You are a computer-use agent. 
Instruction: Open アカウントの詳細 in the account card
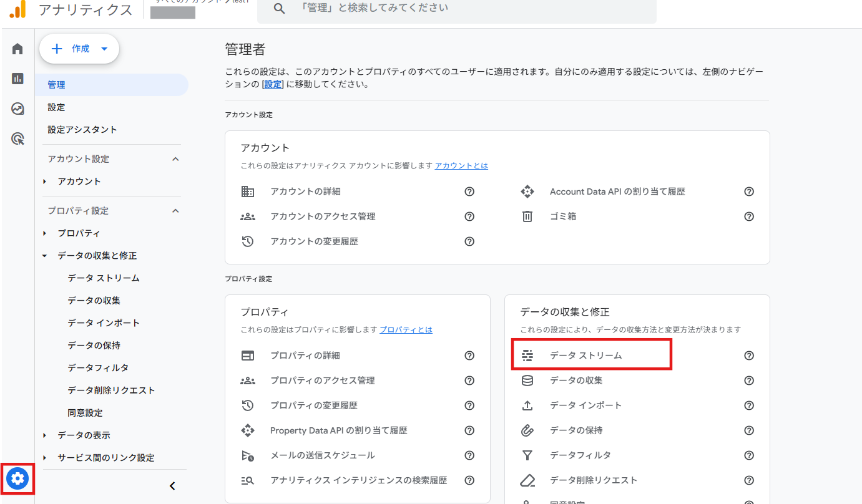[305, 191]
